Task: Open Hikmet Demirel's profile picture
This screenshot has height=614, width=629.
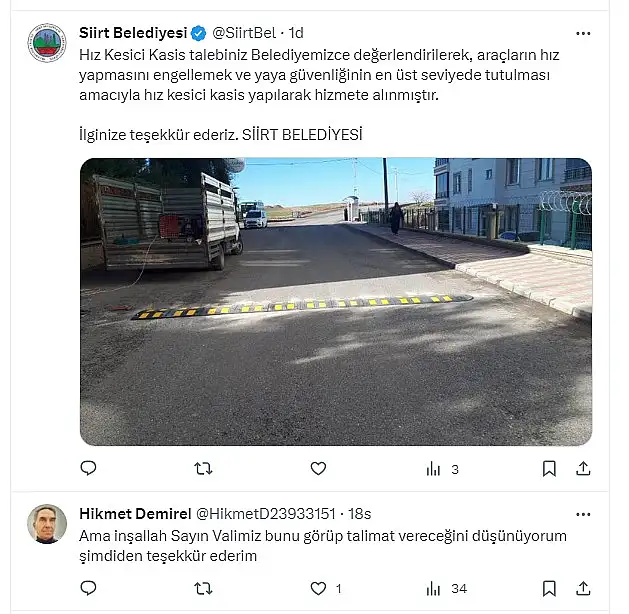Action: click(x=47, y=524)
